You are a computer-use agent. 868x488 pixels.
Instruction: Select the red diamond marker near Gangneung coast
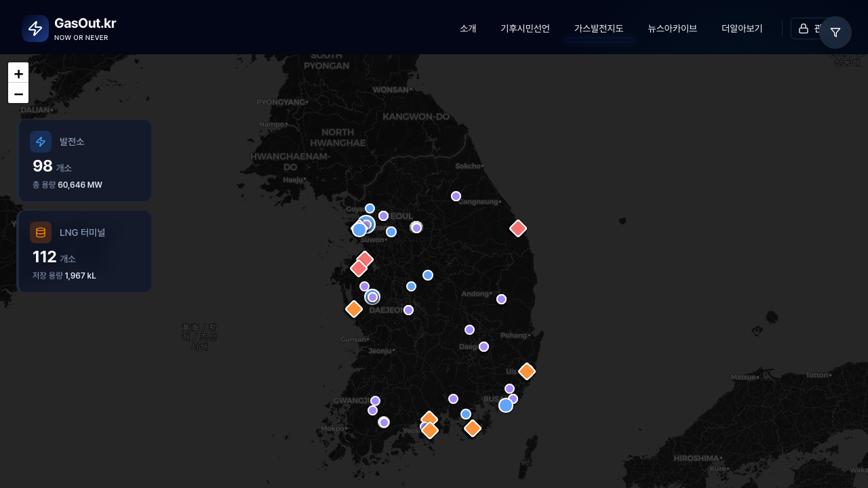(518, 228)
